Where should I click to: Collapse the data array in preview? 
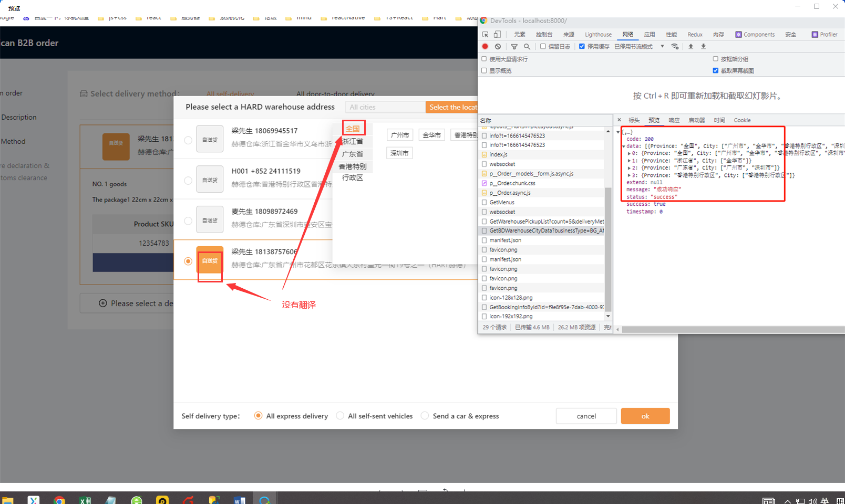624,146
